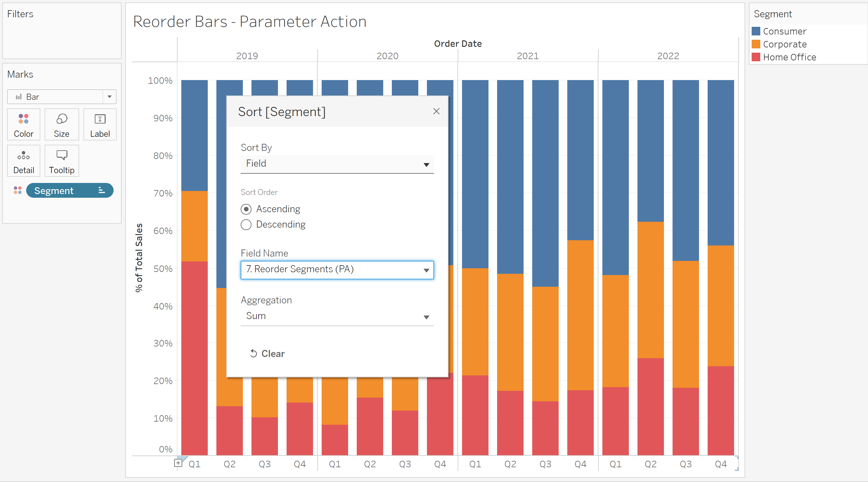Expand quarter level with plus icon
Viewport: 868px width, 482px height.
point(178,463)
